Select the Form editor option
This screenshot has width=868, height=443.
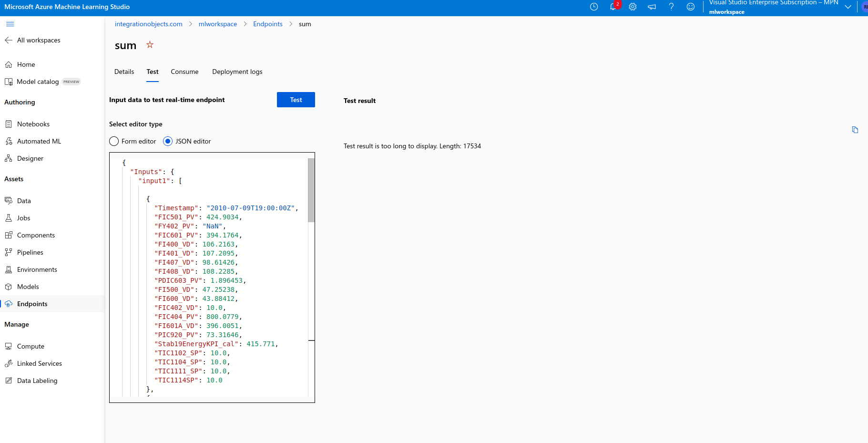coord(114,141)
